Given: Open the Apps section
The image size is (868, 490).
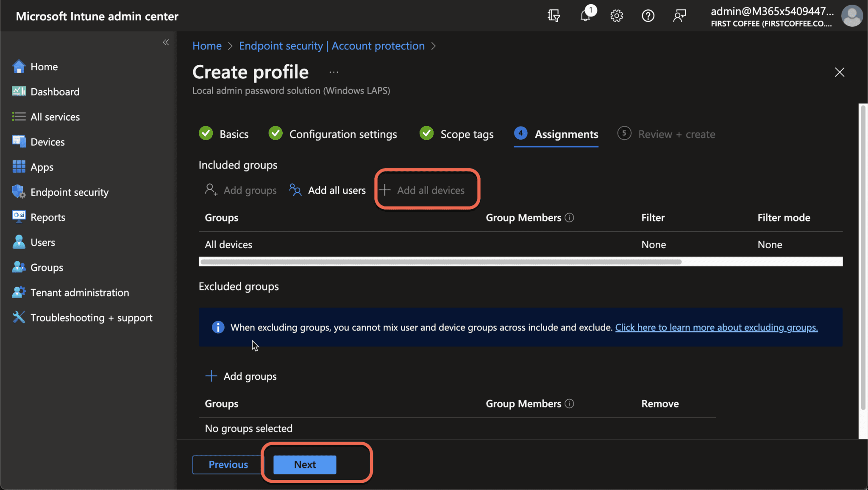Looking at the screenshot, I should [42, 166].
